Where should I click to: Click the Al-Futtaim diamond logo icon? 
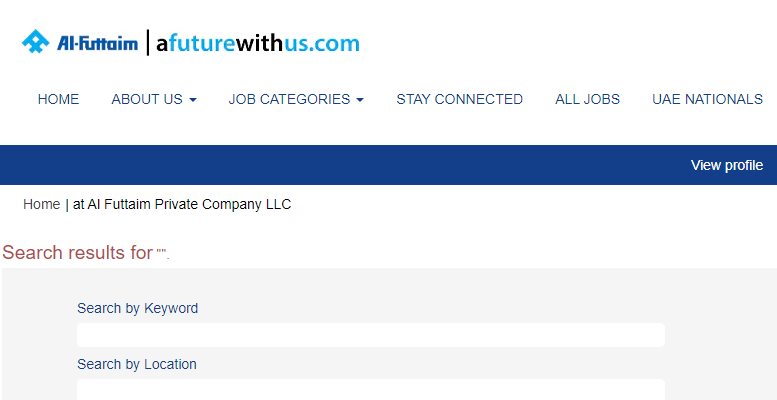(36, 42)
